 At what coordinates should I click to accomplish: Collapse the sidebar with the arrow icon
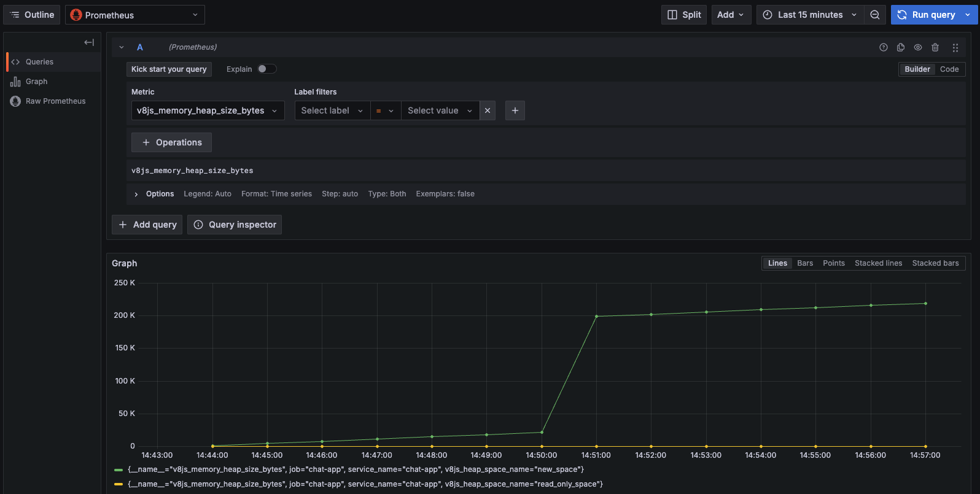[89, 42]
